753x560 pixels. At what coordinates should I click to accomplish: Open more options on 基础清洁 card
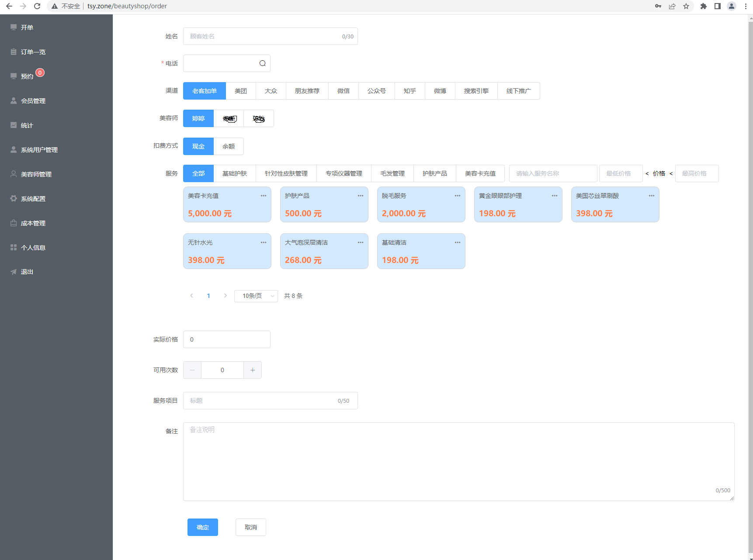pyautogui.click(x=458, y=242)
